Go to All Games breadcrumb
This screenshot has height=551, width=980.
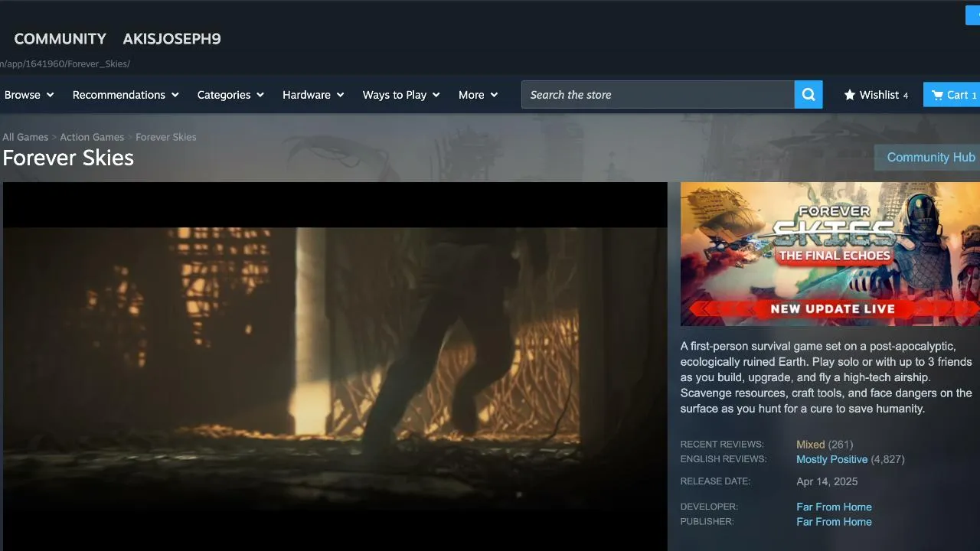25,137
